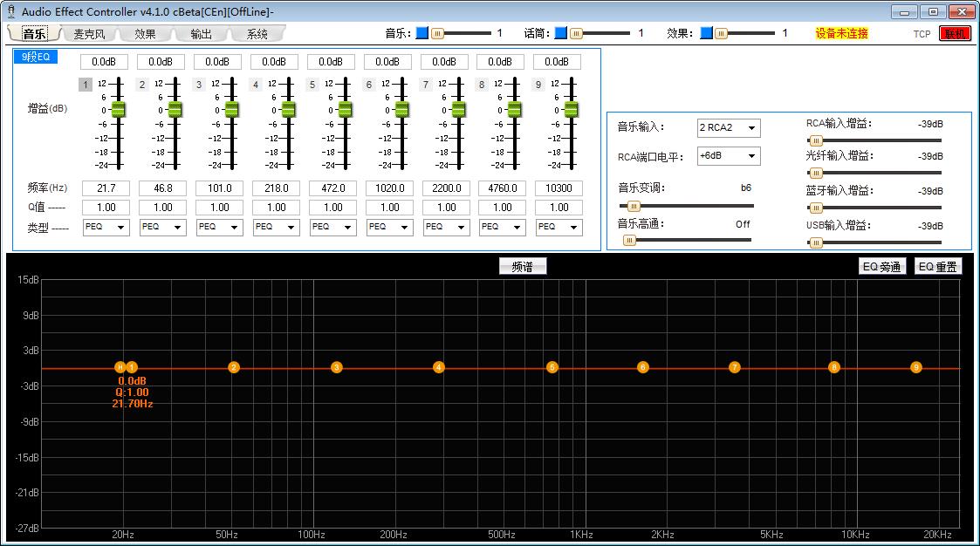
Task: Toggle the blue 话筒 mute box
Action: (x=561, y=33)
